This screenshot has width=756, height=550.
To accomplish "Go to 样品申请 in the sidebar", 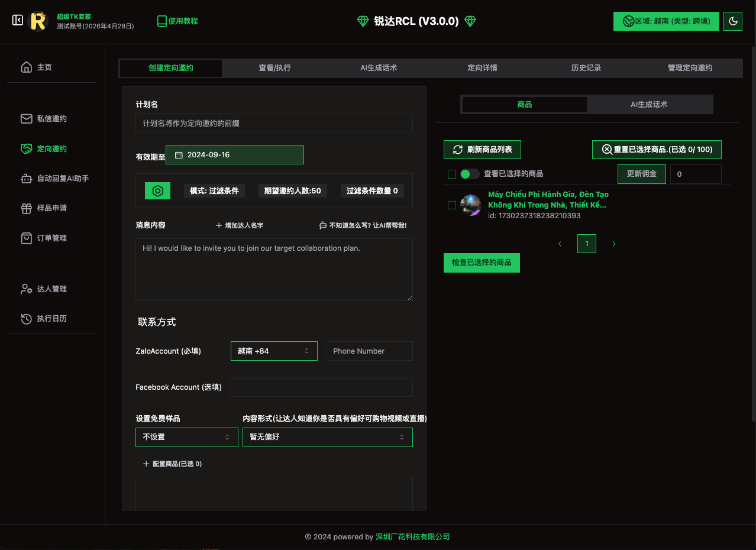I will tap(51, 208).
